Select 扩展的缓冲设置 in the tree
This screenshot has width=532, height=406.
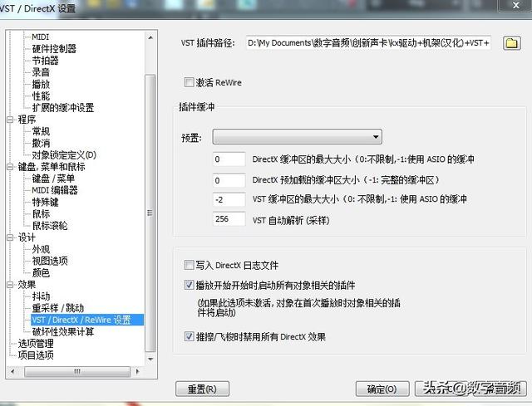[63, 108]
